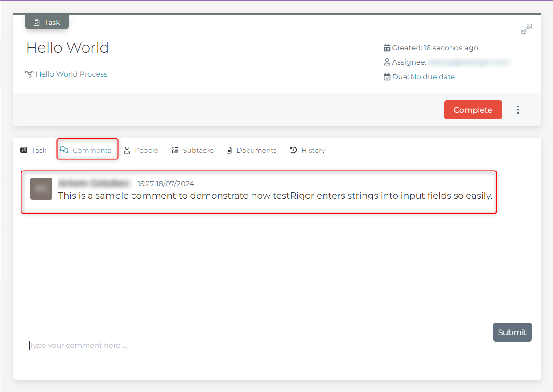View the History tab

[x=307, y=151]
